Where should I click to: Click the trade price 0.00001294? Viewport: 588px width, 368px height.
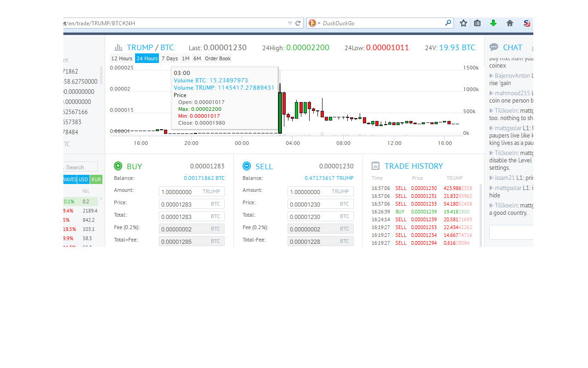click(424, 243)
